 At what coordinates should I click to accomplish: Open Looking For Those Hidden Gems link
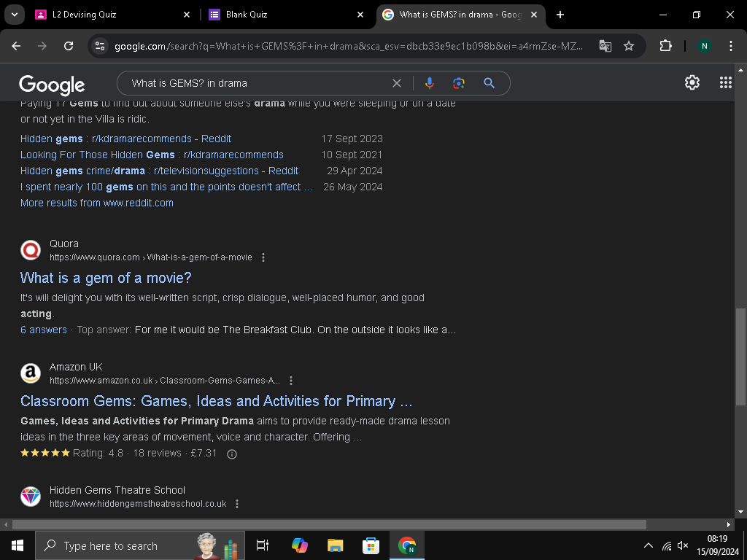pos(152,155)
